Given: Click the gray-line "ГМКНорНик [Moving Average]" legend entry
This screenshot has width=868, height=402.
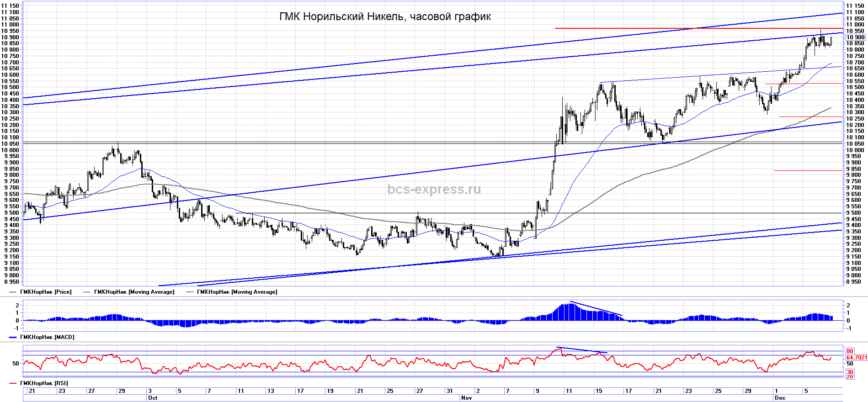Looking at the screenshot, I should pos(237,292).
